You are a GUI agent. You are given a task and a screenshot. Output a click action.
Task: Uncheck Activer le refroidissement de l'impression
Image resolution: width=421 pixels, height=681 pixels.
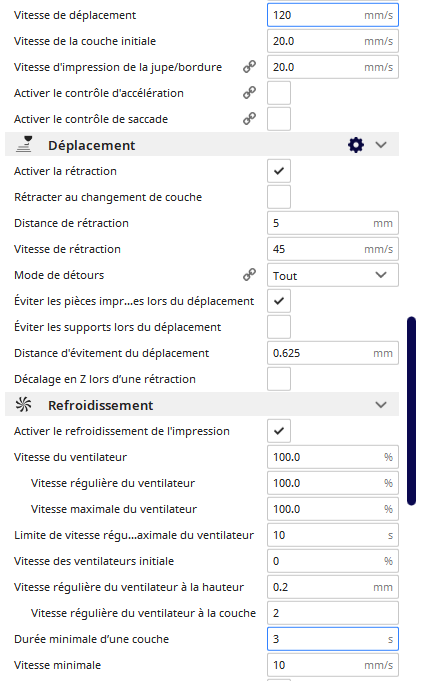[279, 431]
